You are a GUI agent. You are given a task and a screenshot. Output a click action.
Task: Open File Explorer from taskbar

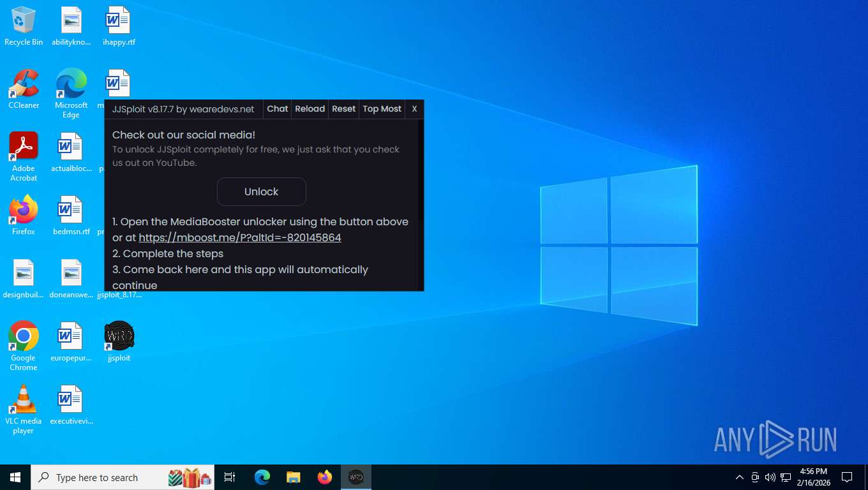tap(294, 477)
